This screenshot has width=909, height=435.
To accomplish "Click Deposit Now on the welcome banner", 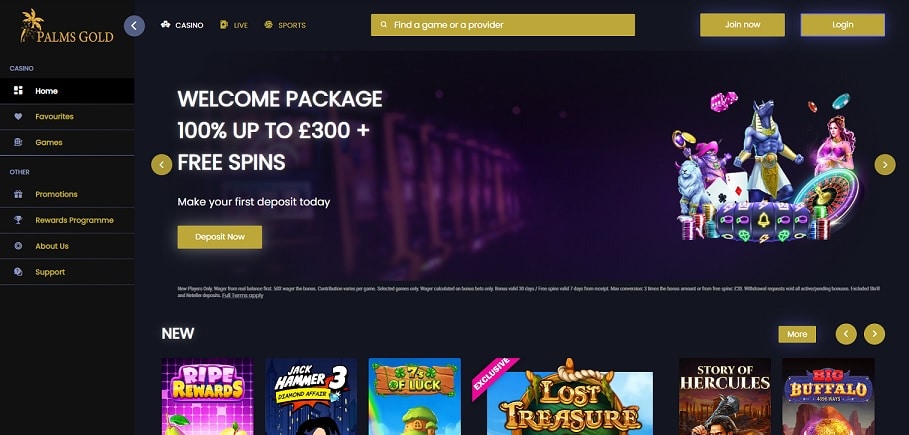I will [220, 237].
